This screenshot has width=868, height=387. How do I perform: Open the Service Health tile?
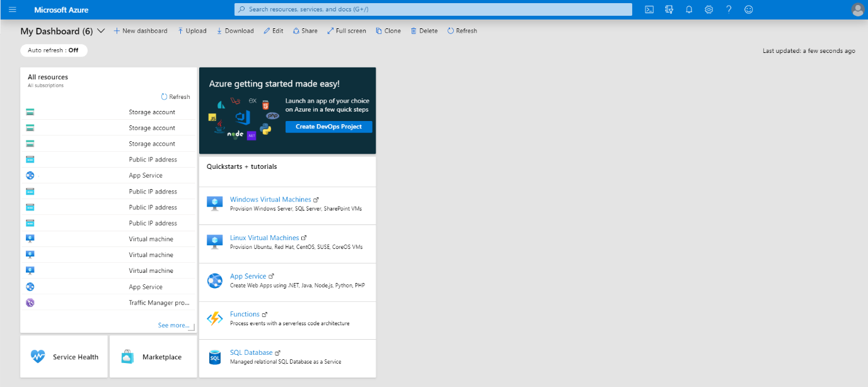[x=64, y=357]
